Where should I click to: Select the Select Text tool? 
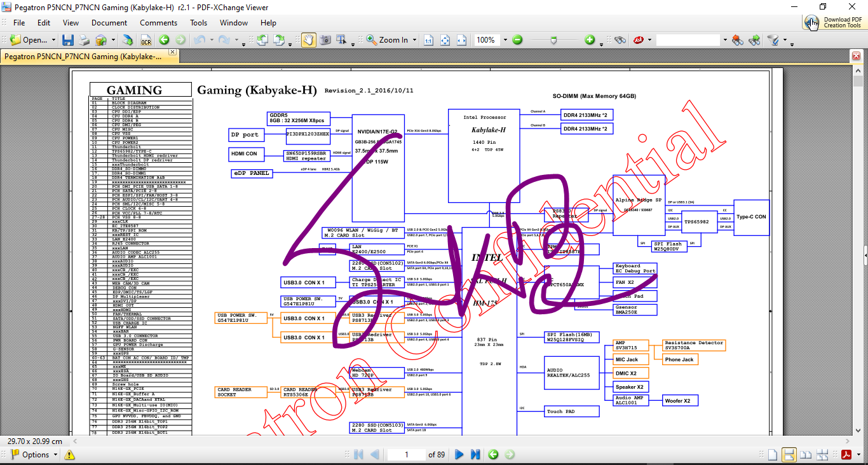[x=342, y=39]
